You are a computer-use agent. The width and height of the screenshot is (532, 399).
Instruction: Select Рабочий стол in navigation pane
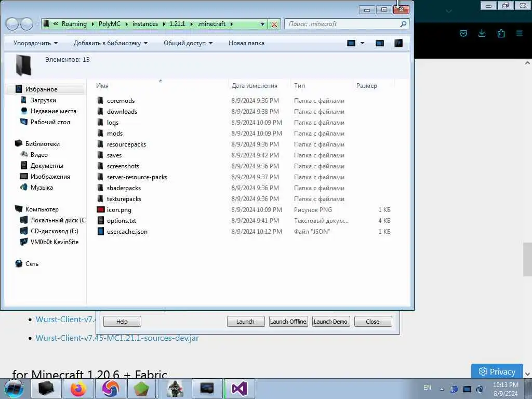(50, 122)
